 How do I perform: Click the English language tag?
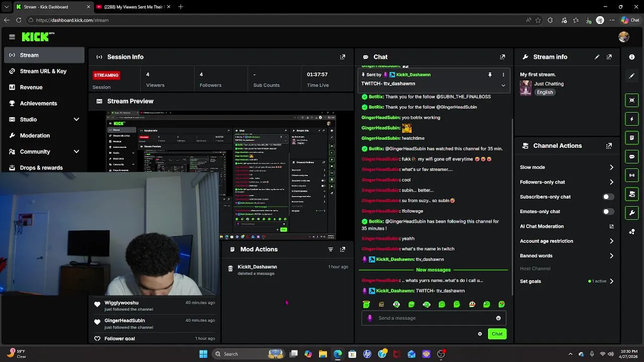coord(544,93)
